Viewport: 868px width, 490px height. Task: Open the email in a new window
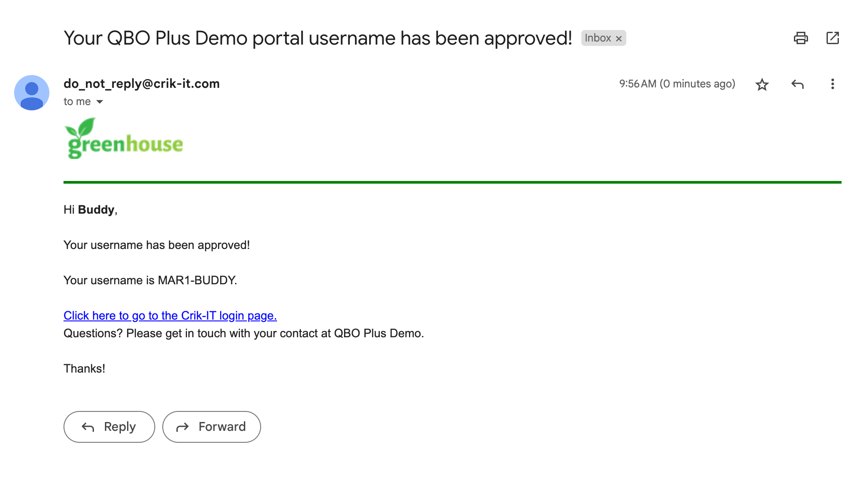coord(832,38)
